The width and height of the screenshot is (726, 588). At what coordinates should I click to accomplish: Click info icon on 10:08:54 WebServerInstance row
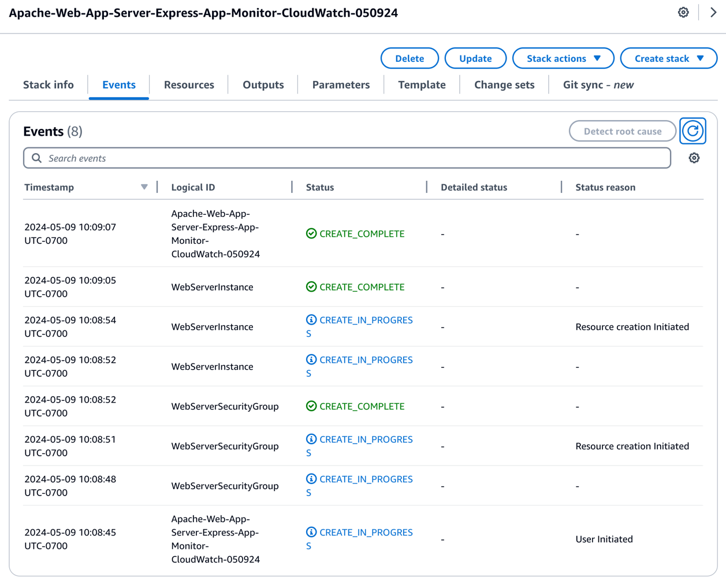pyautogui.click(x=311, y=319)
